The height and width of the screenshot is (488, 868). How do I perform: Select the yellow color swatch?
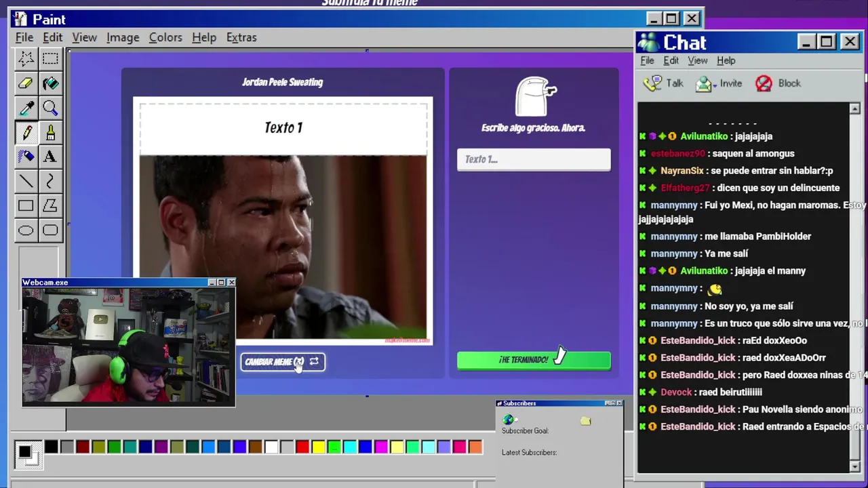pyautogui.click(x=318, y=447)
